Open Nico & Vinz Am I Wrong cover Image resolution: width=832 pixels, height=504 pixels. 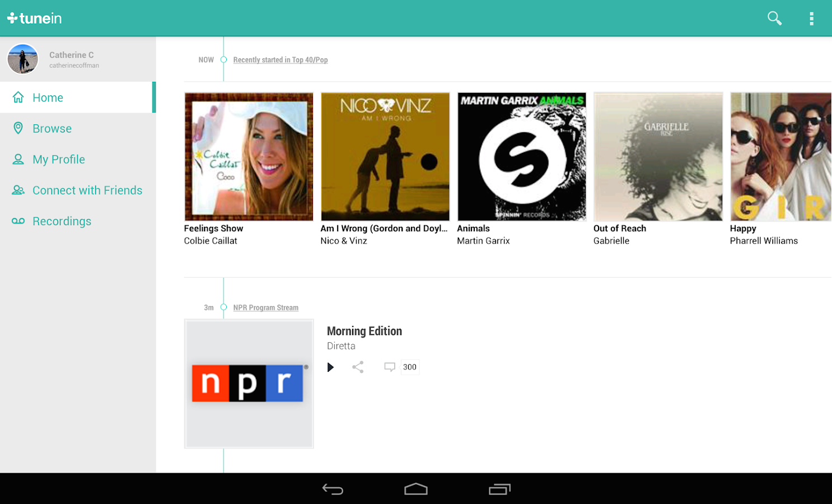(x=385, y=157)
